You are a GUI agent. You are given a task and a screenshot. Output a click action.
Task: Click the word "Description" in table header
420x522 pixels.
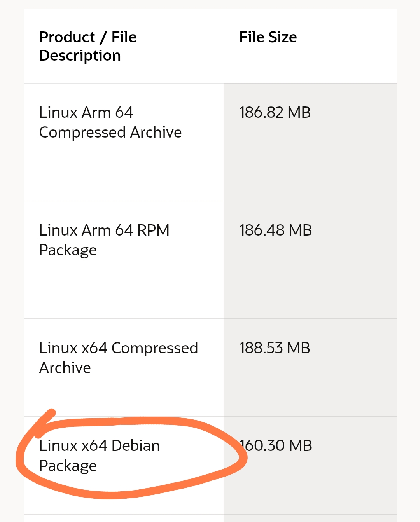tap(80, 56)
